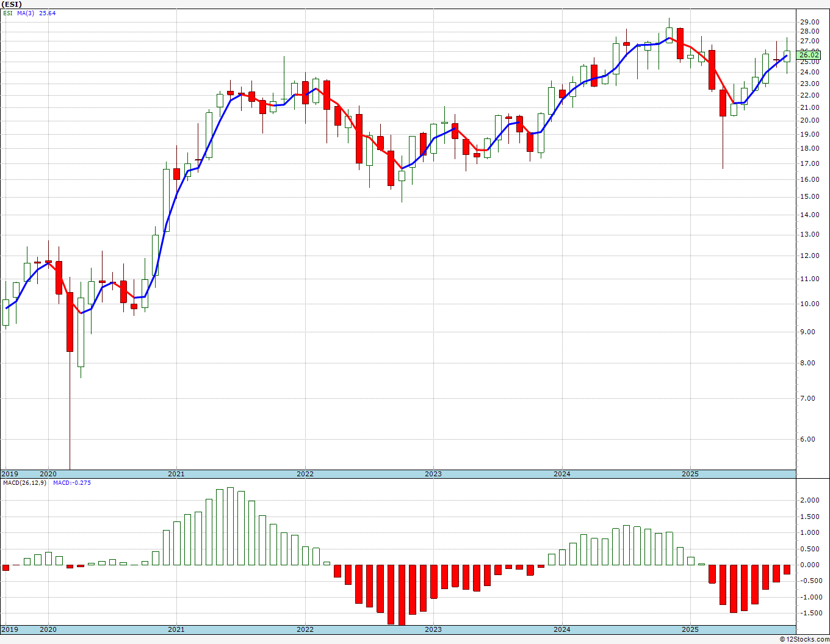The image size is (830, 644).
Task: Click the MA(3) indicator legend label
Action: [x=26, y=13]
